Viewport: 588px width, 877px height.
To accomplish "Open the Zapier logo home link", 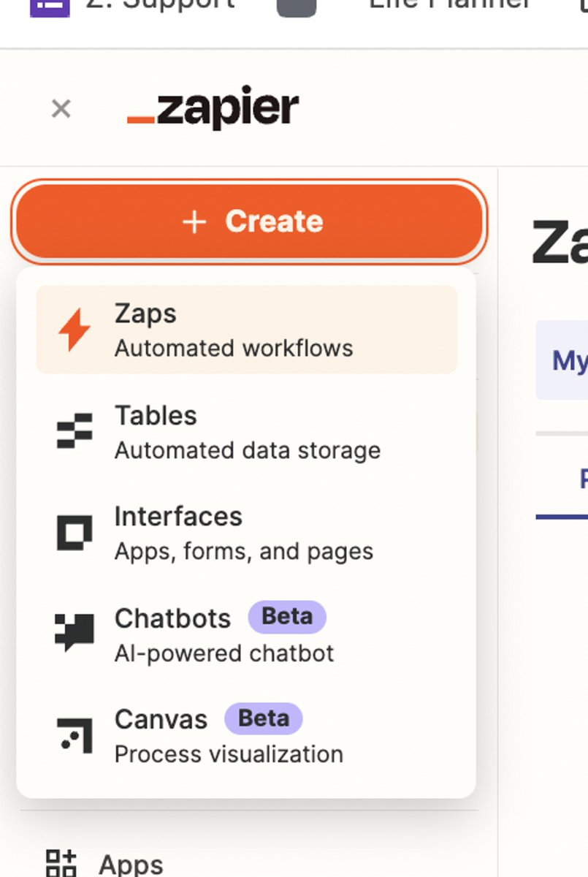I will click(213, 110).
